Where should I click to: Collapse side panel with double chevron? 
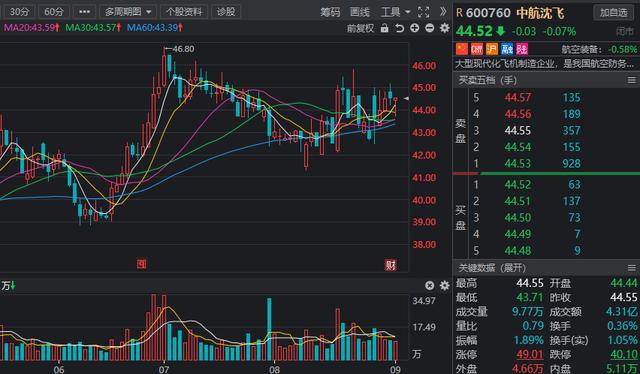click(x=443, y=12)
